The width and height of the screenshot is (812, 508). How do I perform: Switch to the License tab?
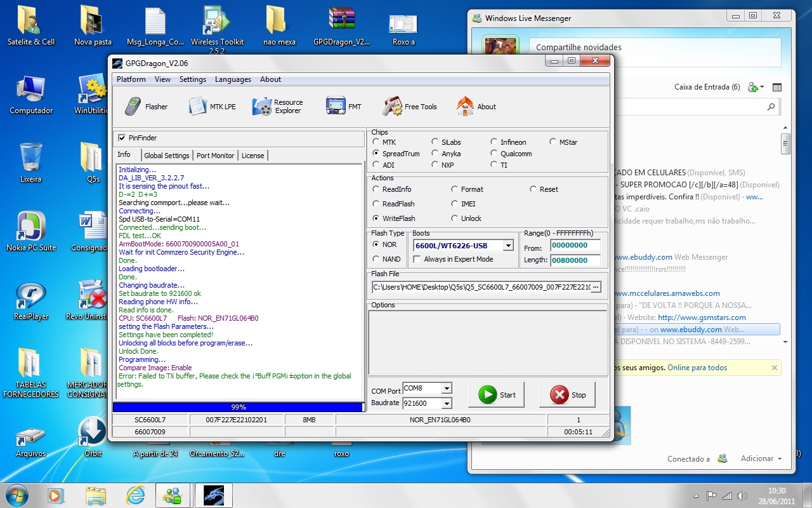point(252,156)
